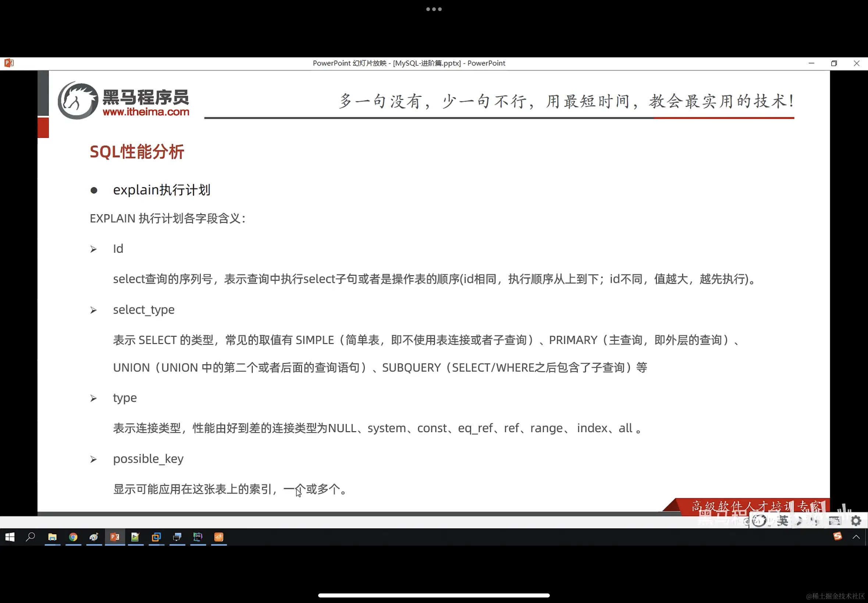The width and height of the screenshot is (868, 603).
Task: Select the active PowerPoint taskbar icon
Action: pyautogui.click(x=115, y=537)
